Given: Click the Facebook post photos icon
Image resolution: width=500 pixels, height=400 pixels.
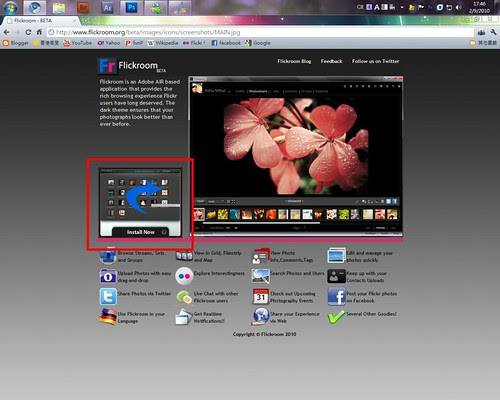Looking at the screenshot, I should [x=336, y=297].
